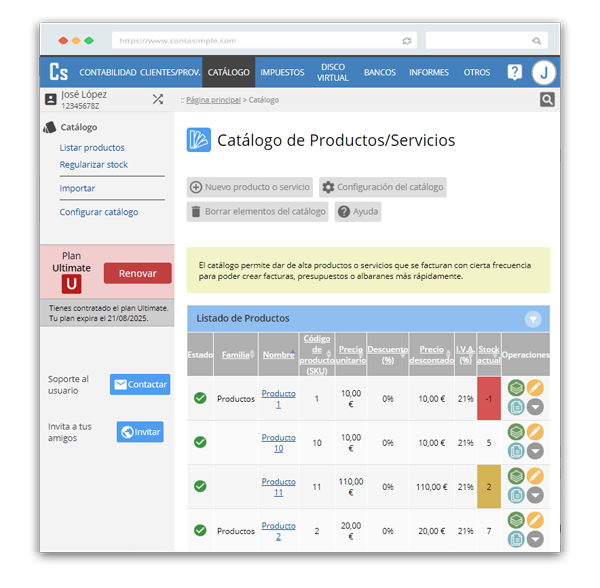Click the teal duplicate icon for Producto 11
Screen dimensions: 600x588
(516, 495)
